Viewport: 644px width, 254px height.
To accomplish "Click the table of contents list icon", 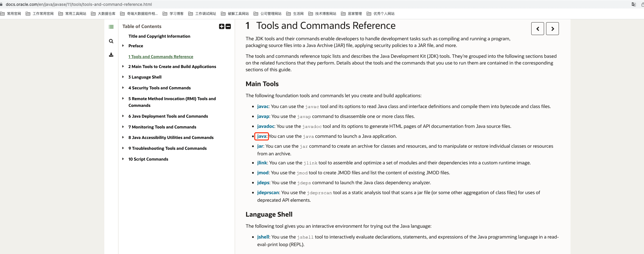I will click(x=111, y=27).
